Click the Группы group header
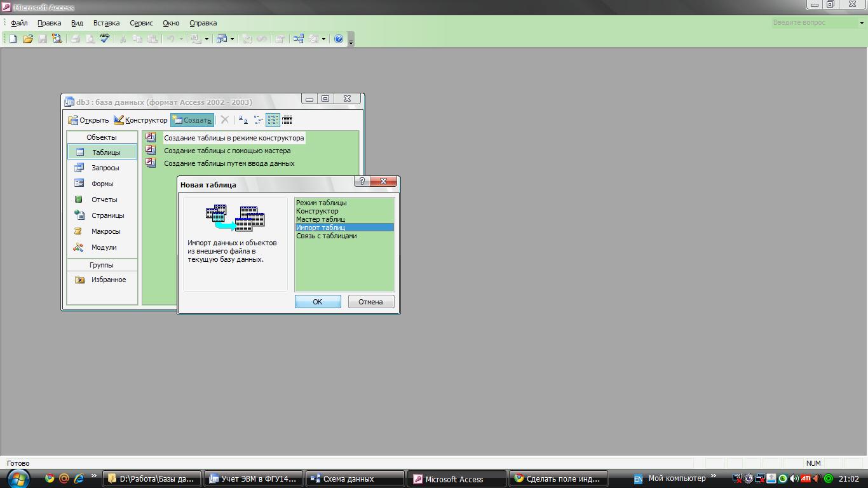Viewport: 868px width, 488px height. tap(102, 265)
